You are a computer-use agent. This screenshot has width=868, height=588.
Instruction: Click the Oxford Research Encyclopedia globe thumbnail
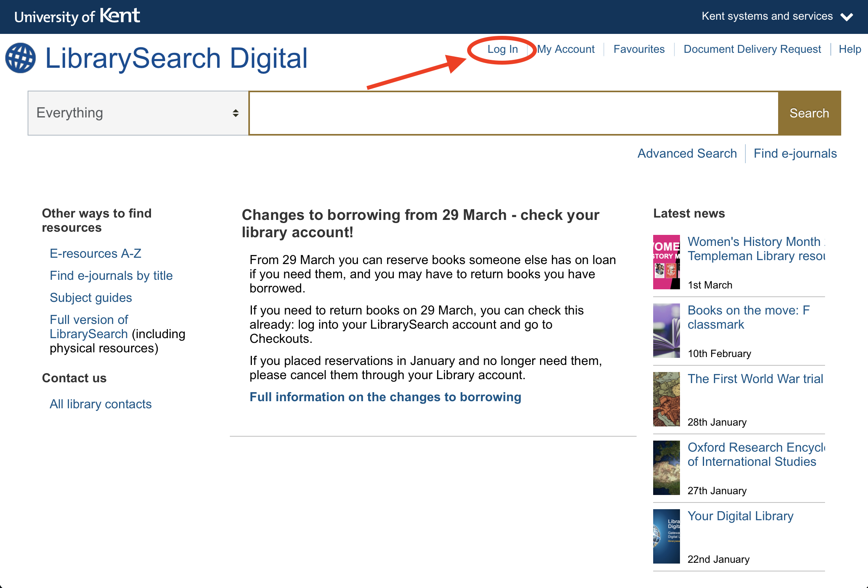[x=666, y=467]
